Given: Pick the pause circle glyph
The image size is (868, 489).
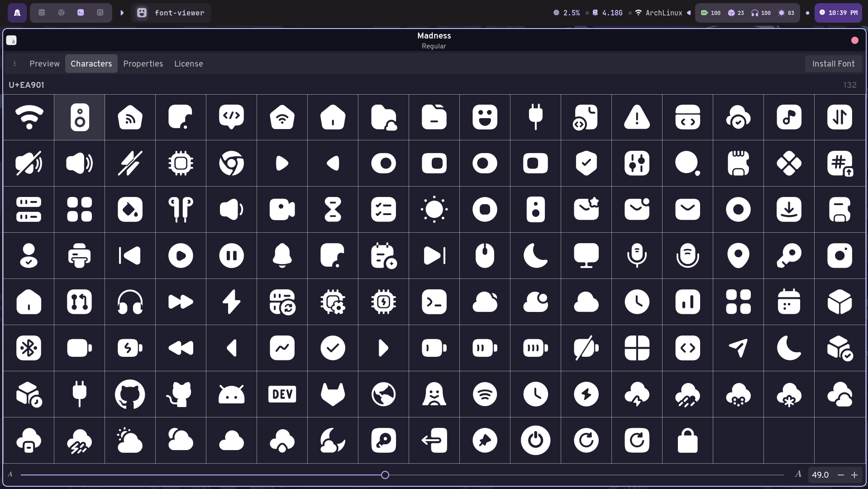Looking at the screenshot, I should (x=232, y=256).
